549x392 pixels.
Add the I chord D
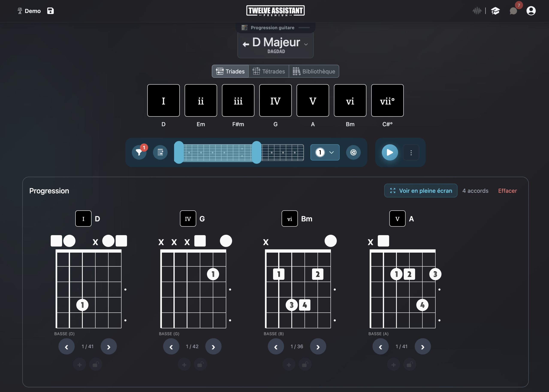(x=163, y=100)
